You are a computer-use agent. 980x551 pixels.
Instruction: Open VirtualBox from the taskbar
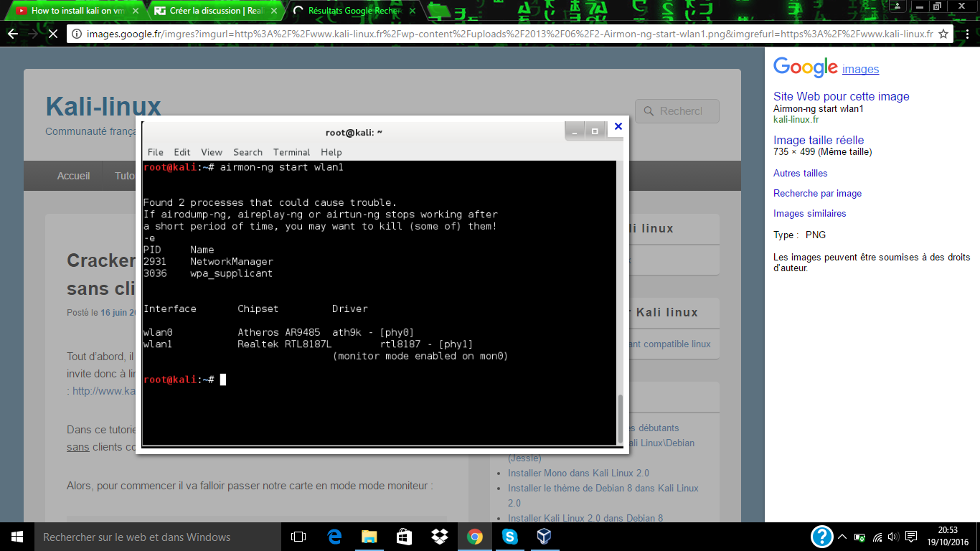[x=545, y=537]
